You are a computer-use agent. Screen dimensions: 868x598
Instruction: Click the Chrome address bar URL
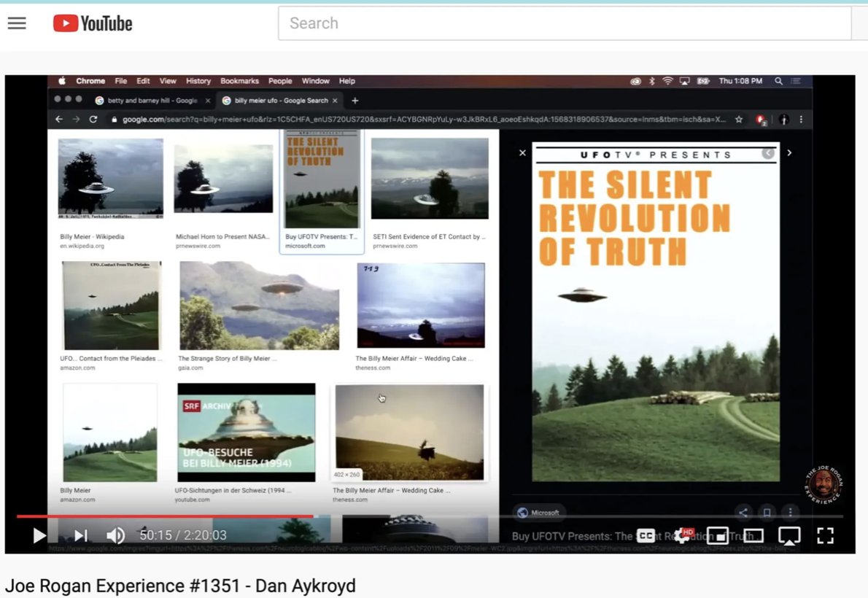click(424, 119)
